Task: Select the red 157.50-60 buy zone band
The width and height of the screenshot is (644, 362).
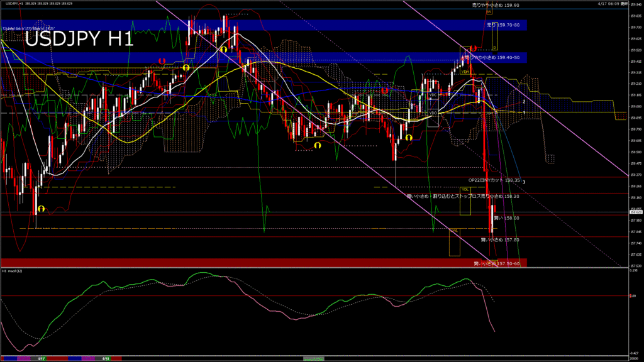Action: coord(252,263)
